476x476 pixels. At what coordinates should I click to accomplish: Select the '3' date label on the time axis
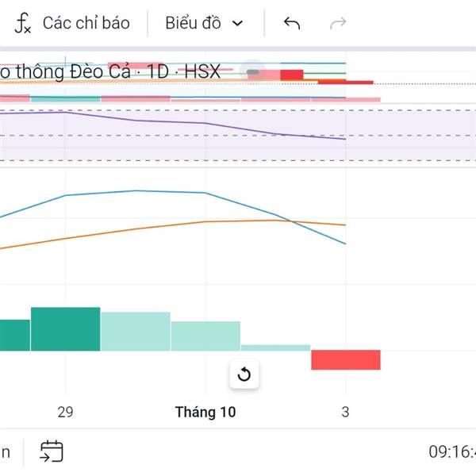pos(345,413)
